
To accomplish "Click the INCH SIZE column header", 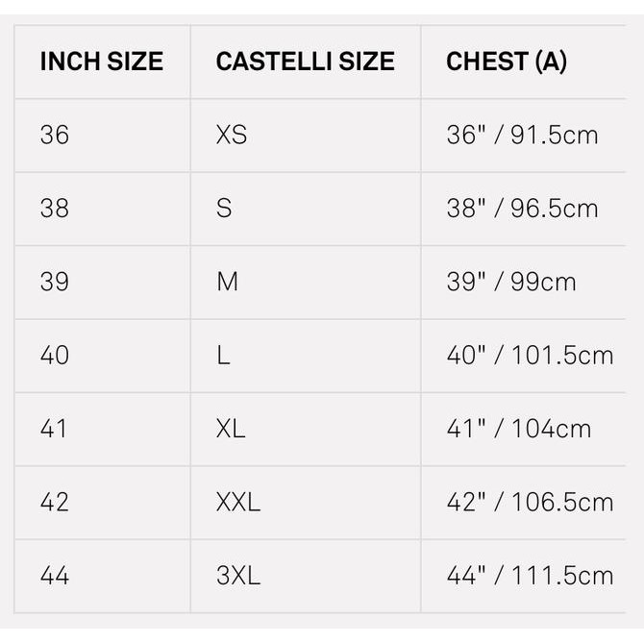I will [102, 62].
